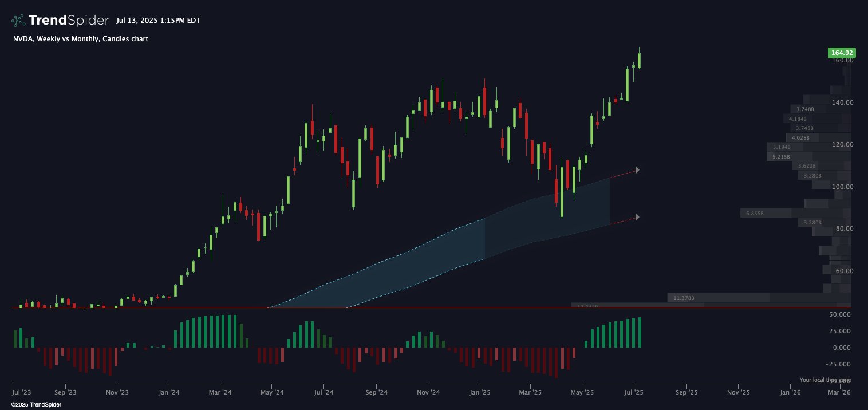The width and height of the screenshot is (868, 410).
Task: Click the latest green histogram bar
Action: click(x=640, y=333)
